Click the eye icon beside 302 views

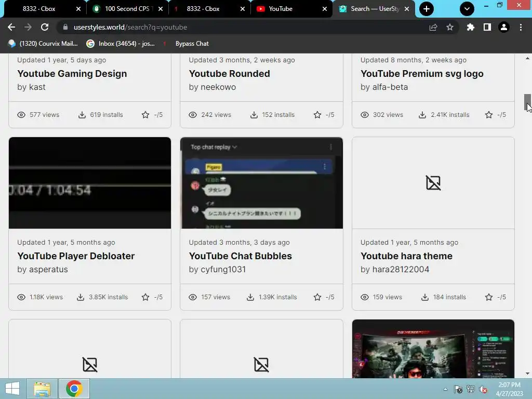click(x=365, y=115)
